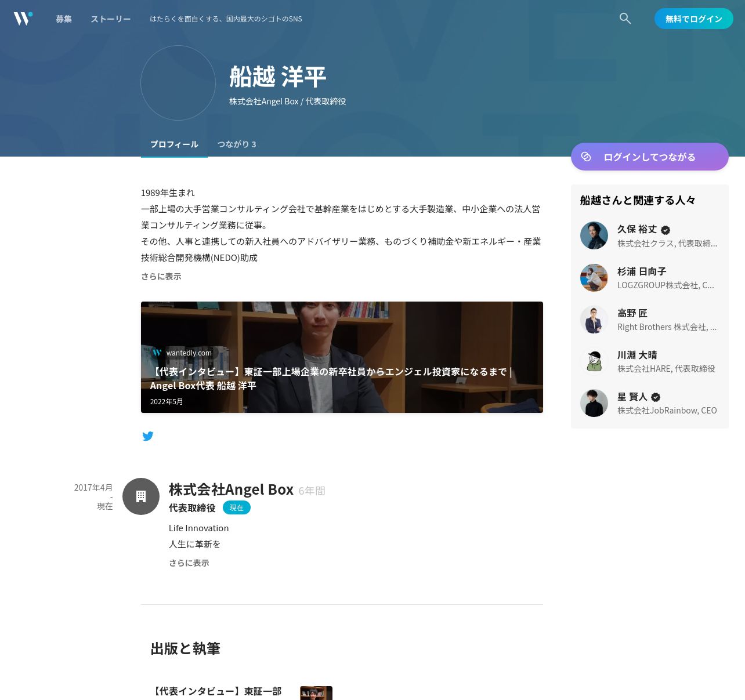Click the name heading 船越 洋平
The image size is (745, 700).
tap(278, 77)
